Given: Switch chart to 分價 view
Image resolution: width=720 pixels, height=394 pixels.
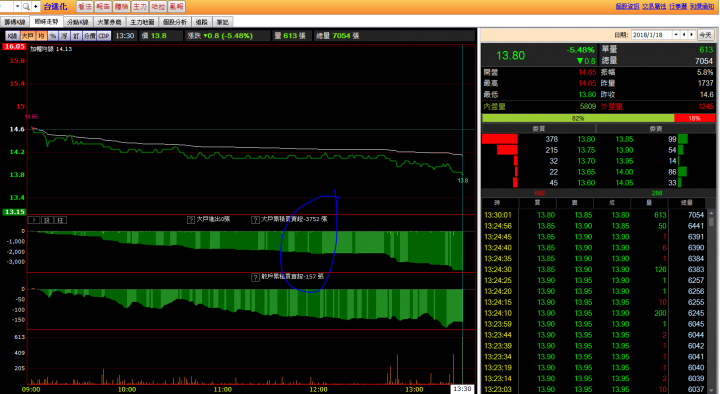Looking at the screenshot, I should pos(89,36).
